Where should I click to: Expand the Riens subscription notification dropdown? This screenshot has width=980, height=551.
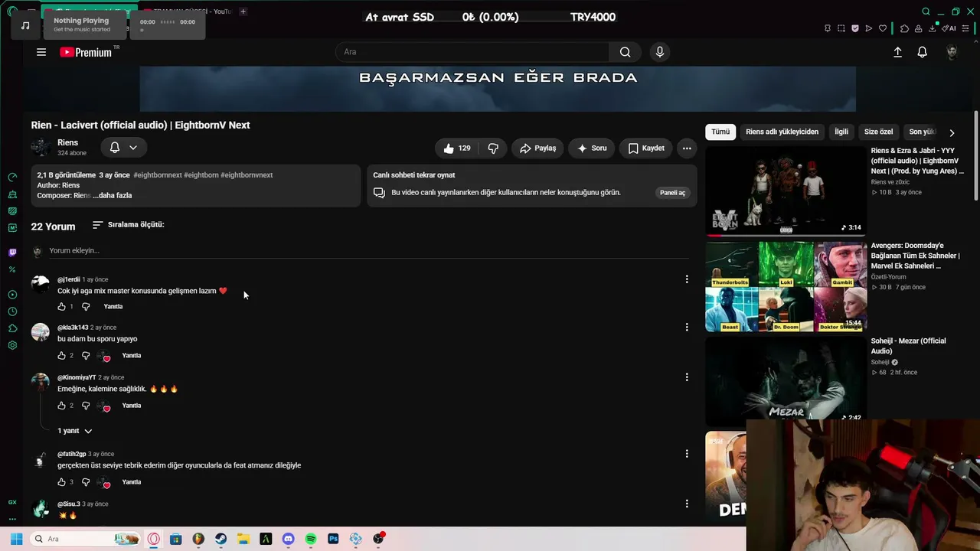[x=123, y=148]
